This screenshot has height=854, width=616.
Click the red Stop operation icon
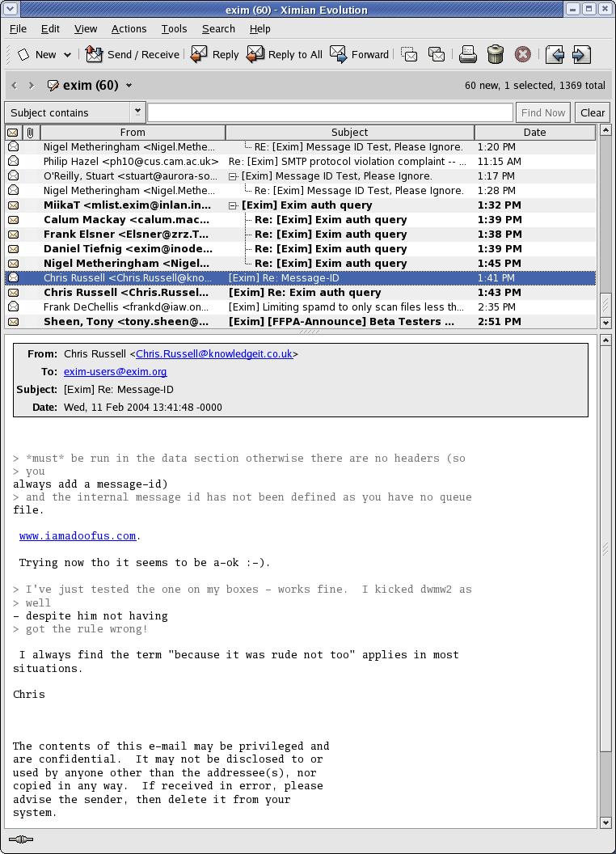coord(522,54)
